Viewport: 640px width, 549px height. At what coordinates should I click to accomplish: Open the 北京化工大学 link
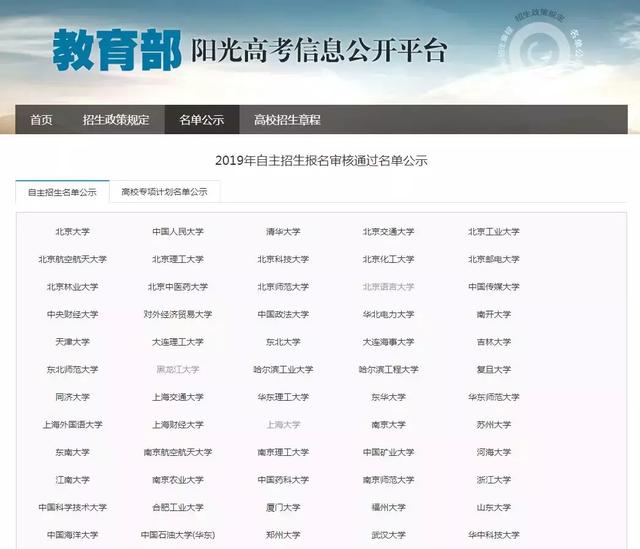pyautogui.click(x=388, y=259)
